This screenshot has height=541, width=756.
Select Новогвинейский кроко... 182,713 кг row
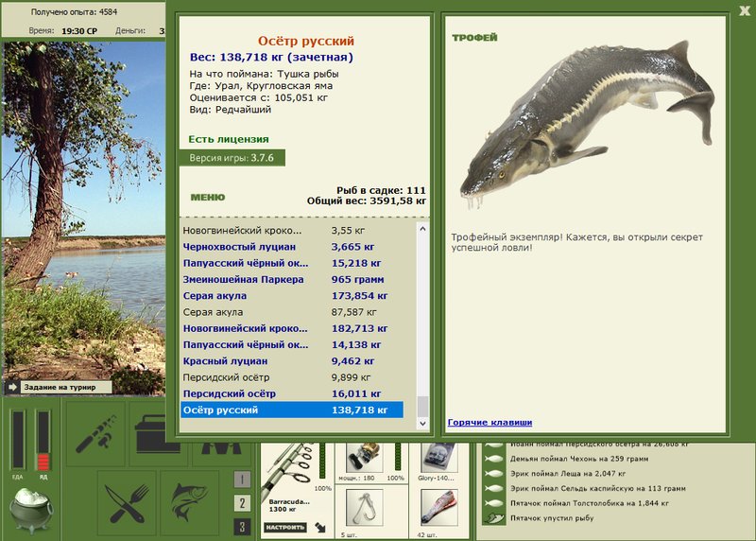click(x=292, y=328)
